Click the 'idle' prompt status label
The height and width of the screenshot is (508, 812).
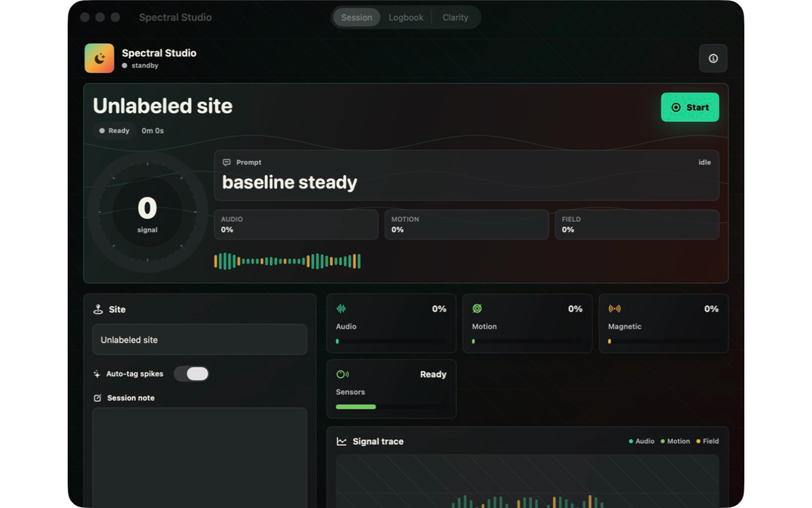click(705, 162)
